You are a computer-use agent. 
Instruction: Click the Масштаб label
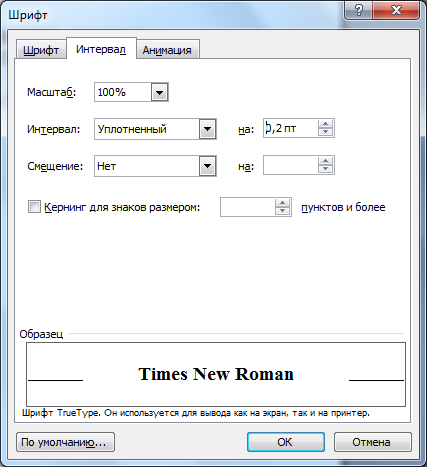tap(52, 92)
